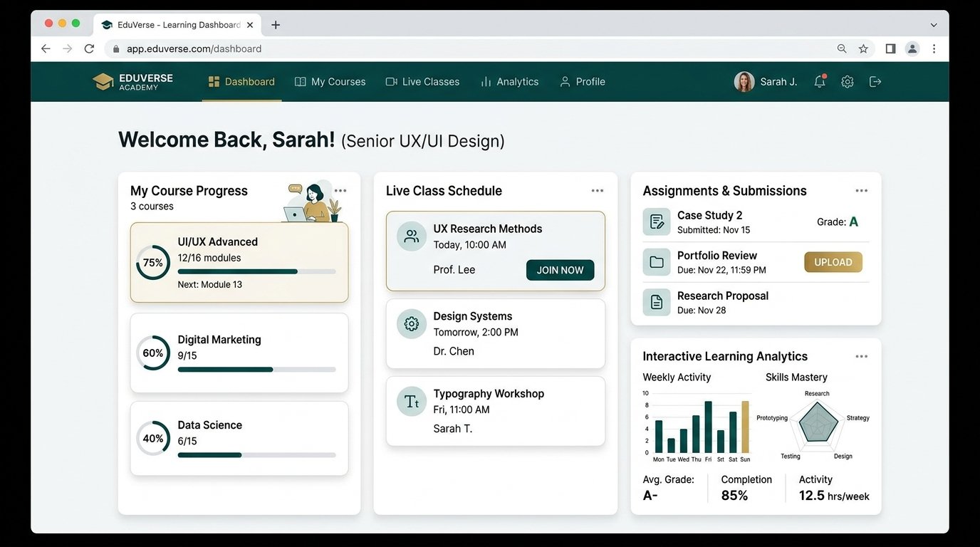Click the UX Research Methods people icon
Image resolution: width=980 pixels, height=547 pixels.
[411, 236]
